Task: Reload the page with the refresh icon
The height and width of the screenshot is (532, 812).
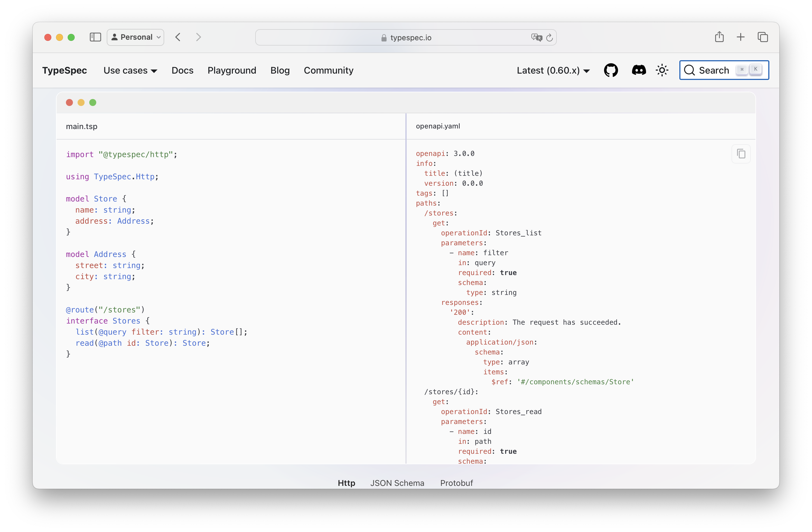Action: pyautogui.click(x=549, y=38)
